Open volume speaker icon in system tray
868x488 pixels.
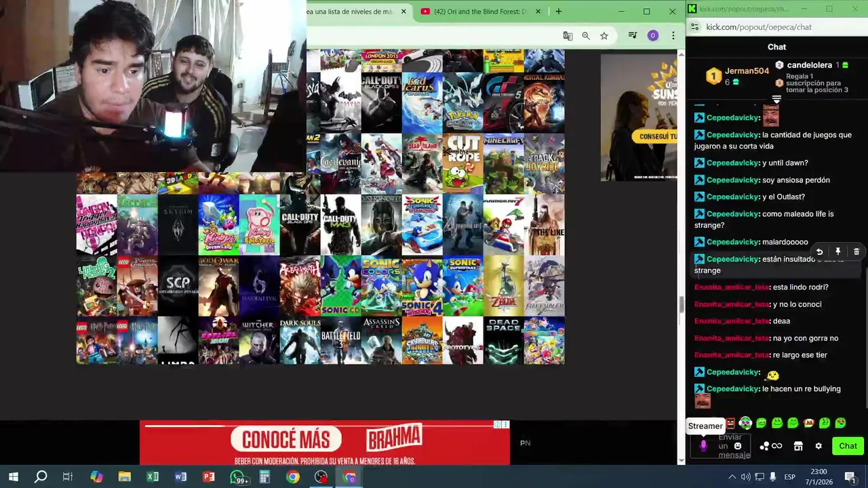point(745,477)
